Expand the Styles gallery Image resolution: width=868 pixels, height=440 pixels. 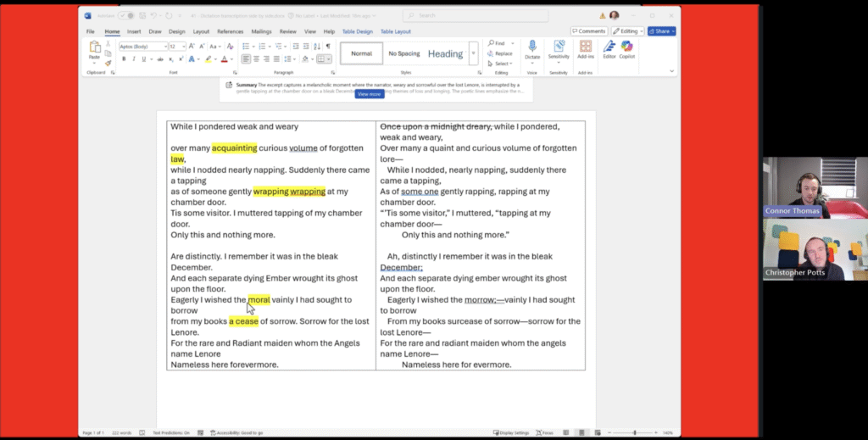473,53
